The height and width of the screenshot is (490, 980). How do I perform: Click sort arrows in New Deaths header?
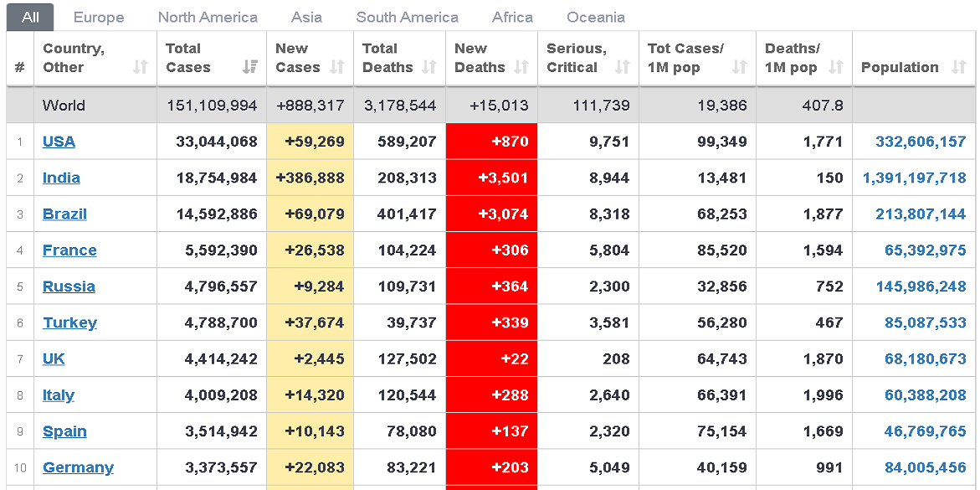(521, 67)
